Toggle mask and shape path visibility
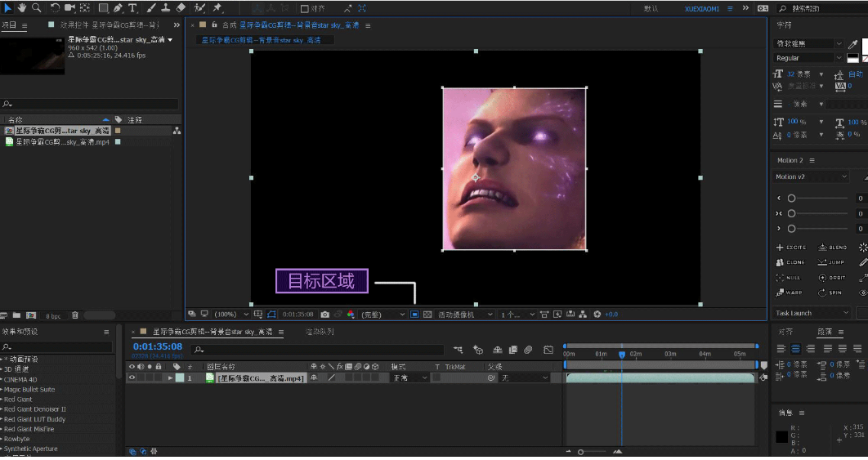 point(271,315)
